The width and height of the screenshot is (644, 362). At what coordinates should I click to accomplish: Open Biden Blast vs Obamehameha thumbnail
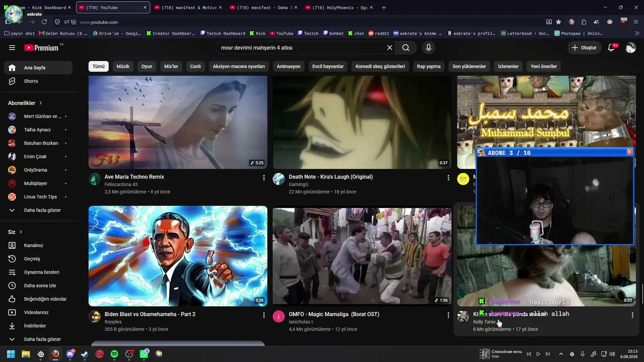178,256
